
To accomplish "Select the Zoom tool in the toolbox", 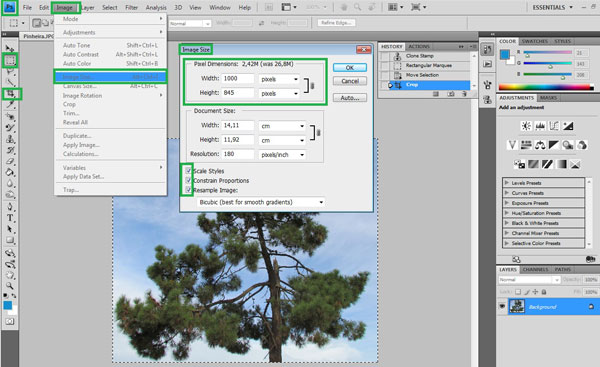I will [10, 285].
